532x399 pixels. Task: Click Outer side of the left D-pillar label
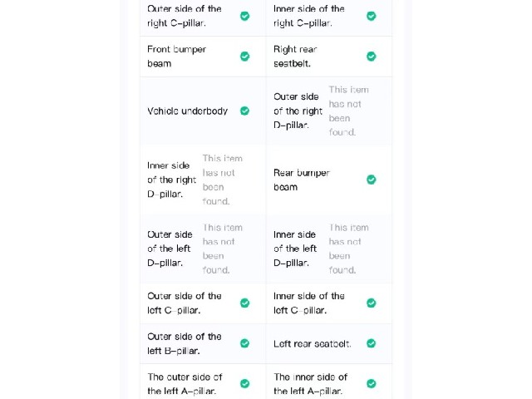[x=170, y=249]
